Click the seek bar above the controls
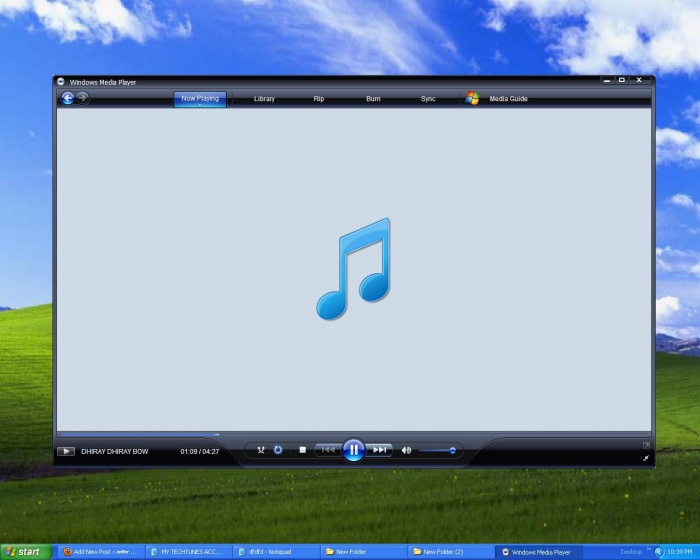Viewport: 700px width, 560px height. coord(354,434)
